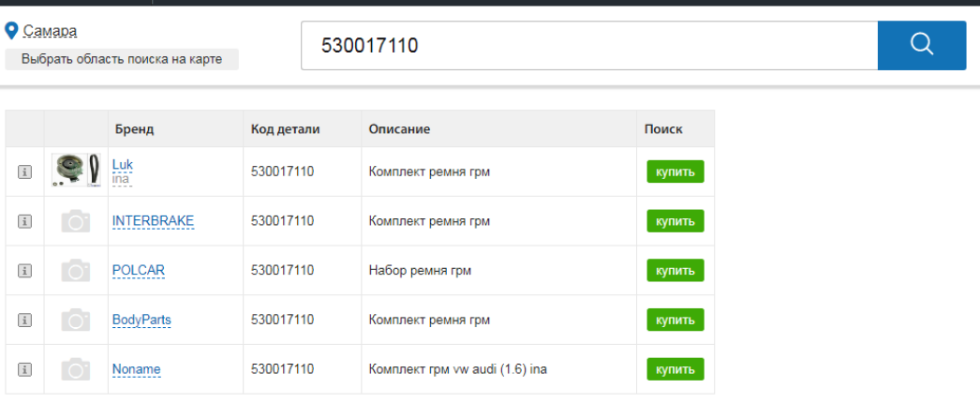Select part code 530017110 in Luk row
Image resolution: width=980 pixels, height=403 pixels.
(282, 172)
